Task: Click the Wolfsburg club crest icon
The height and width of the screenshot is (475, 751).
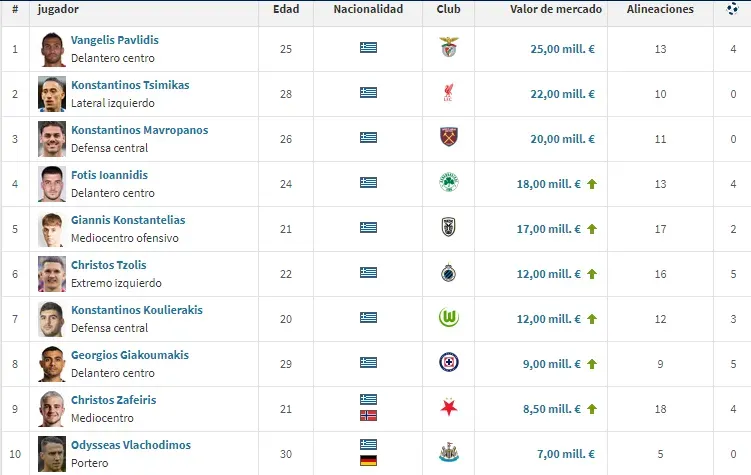Action: point(448,318)
